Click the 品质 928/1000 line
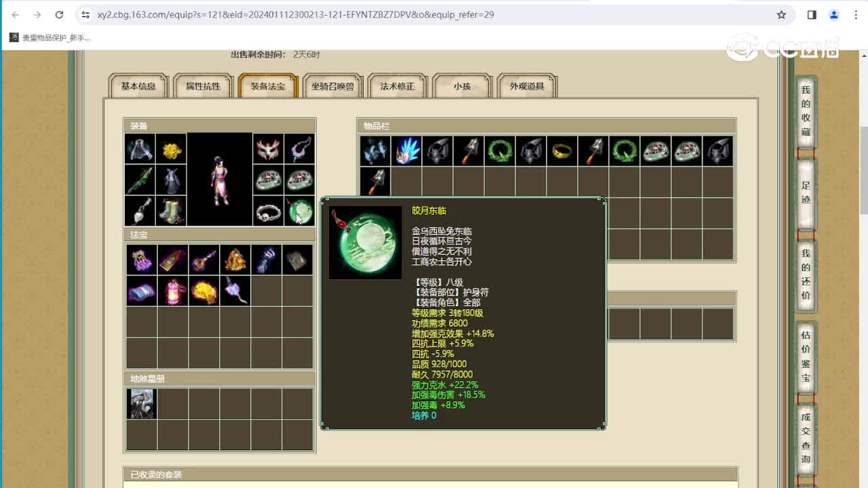Image resolution: width=868 pixels, height=488 pixels. [439, 364]
